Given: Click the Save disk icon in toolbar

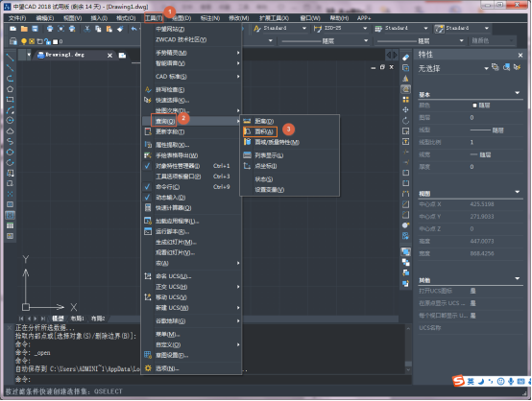Looking at the screenshot, I should [x=35, y=29].
